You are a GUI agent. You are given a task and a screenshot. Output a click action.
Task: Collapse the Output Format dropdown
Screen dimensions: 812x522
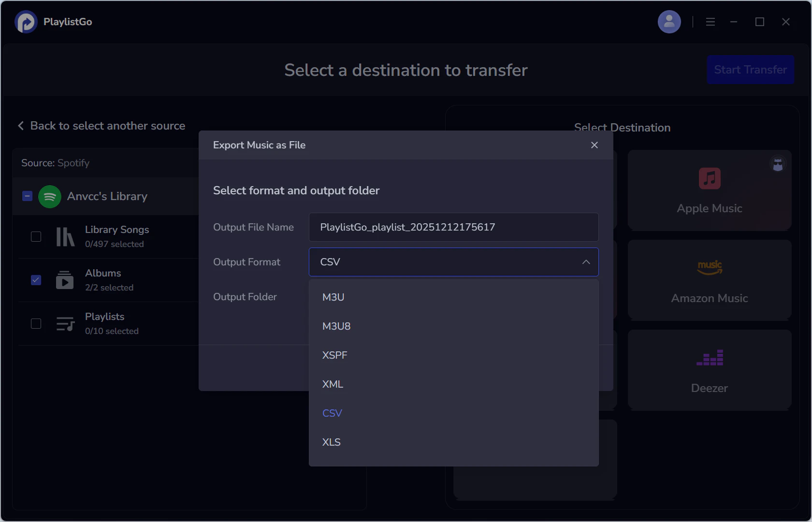pyautogui.click(x=586, y=262)
